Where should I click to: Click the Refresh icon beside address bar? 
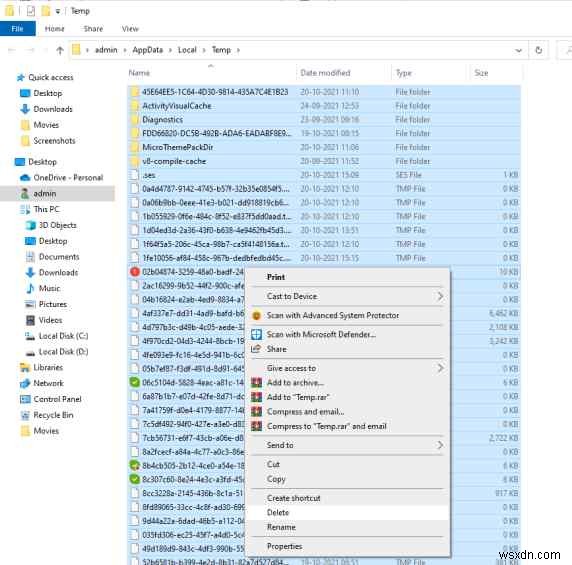[x=538, y=50]
